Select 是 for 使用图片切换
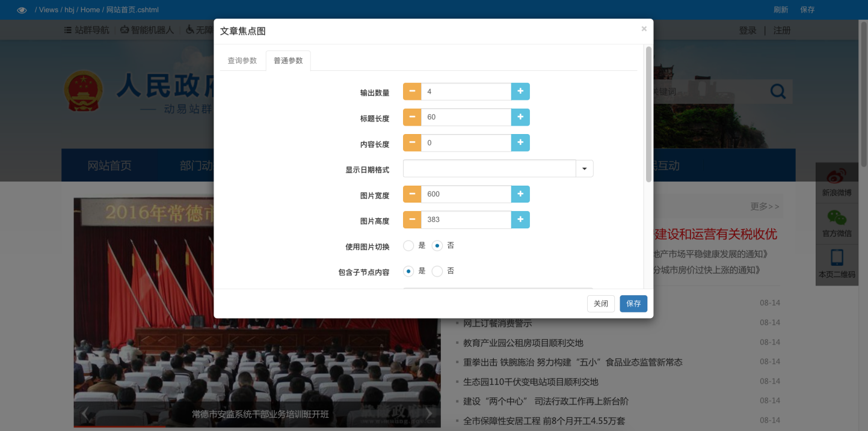868x431 pixels. pos(408,245)
